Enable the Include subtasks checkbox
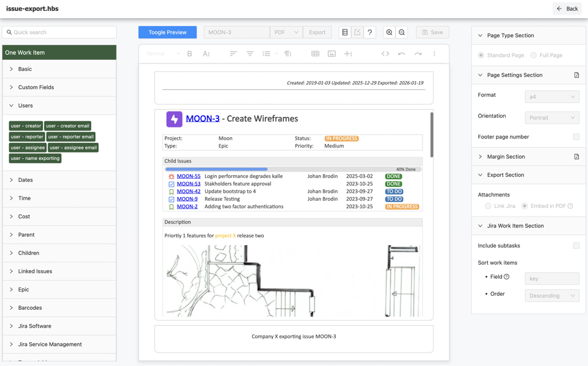The height and width of the screenshot is (366, 588). coord(576,245)
